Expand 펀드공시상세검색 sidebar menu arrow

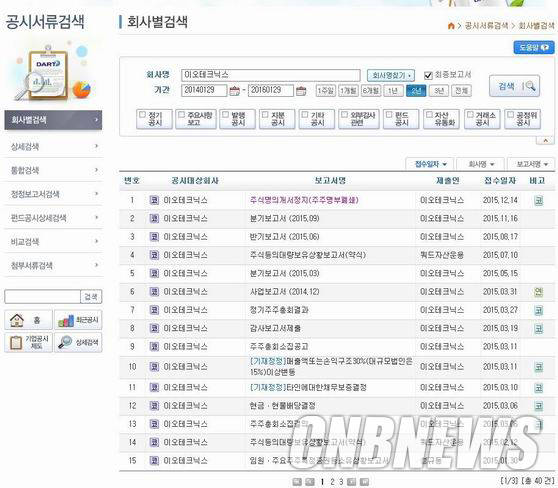(96, 217)
